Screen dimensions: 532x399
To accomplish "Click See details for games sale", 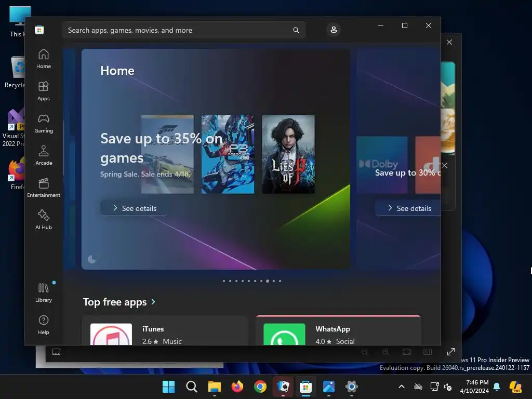I will [x=135, y=208].
